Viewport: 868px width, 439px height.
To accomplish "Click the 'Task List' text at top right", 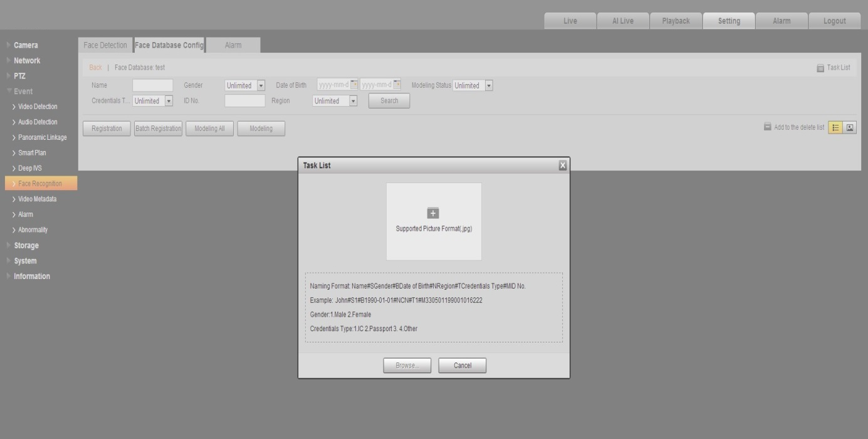I will pyautogui.click(x=839, y=68).
